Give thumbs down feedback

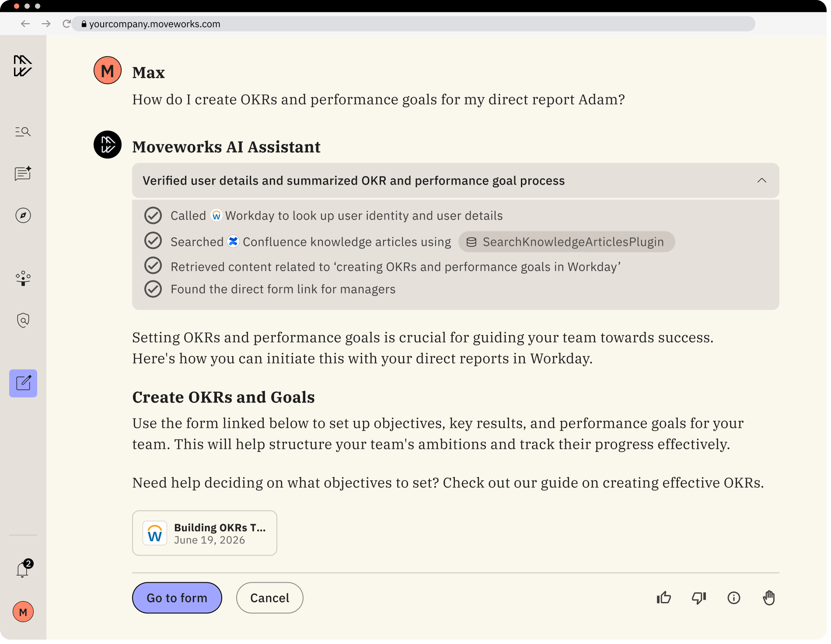(698, 598)
